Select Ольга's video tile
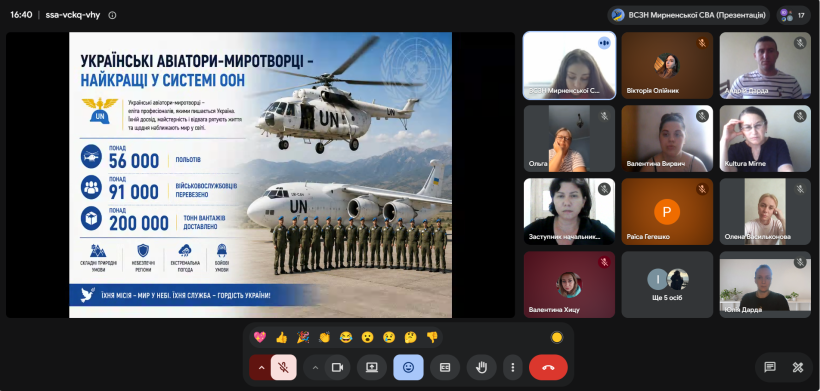 (x=570, y=139)
